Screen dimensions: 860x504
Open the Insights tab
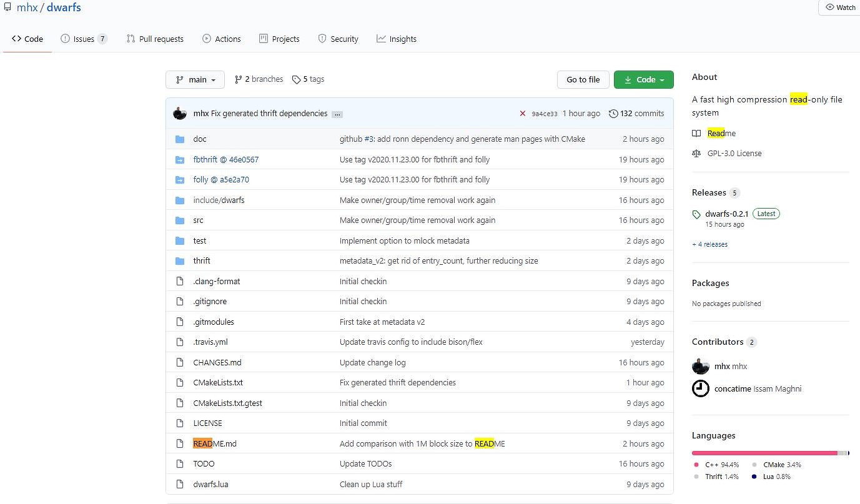(x=397, y=39)
